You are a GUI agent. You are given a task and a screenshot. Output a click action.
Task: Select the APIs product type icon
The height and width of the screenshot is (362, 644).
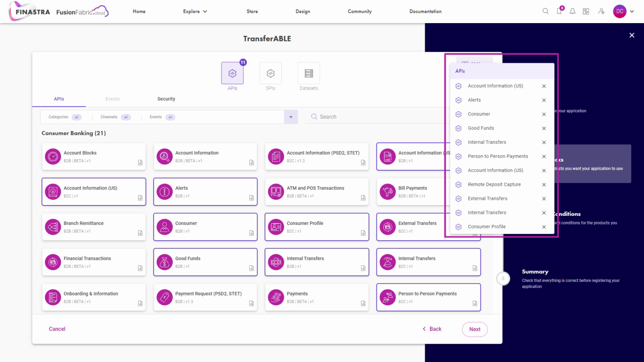coord(232,73)
